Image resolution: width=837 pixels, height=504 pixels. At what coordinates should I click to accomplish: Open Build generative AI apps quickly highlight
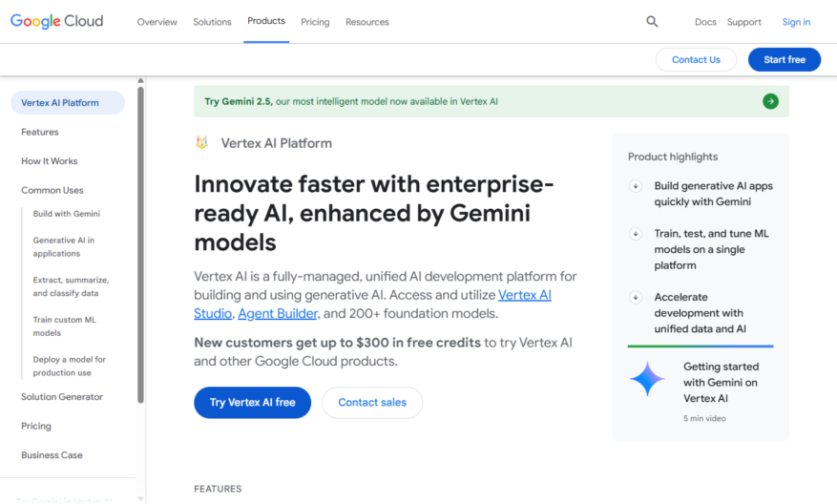pyautogui.click(x=713, y=194)
